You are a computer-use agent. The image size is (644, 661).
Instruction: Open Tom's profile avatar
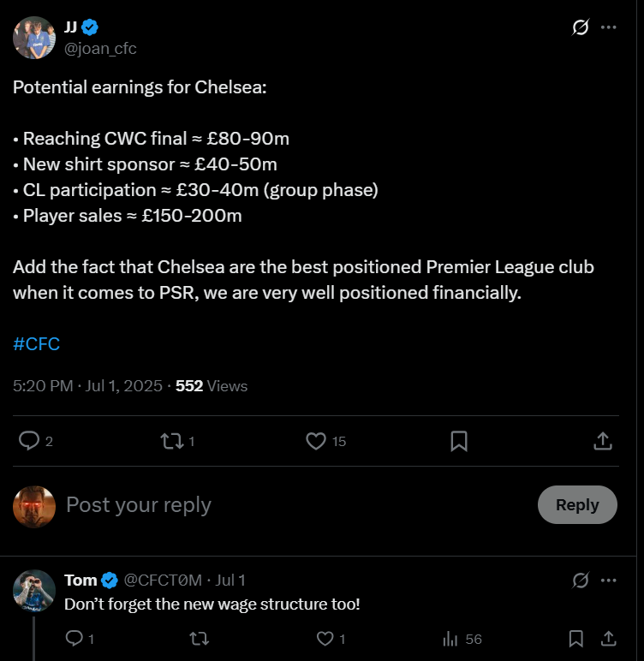coord(34,591)
